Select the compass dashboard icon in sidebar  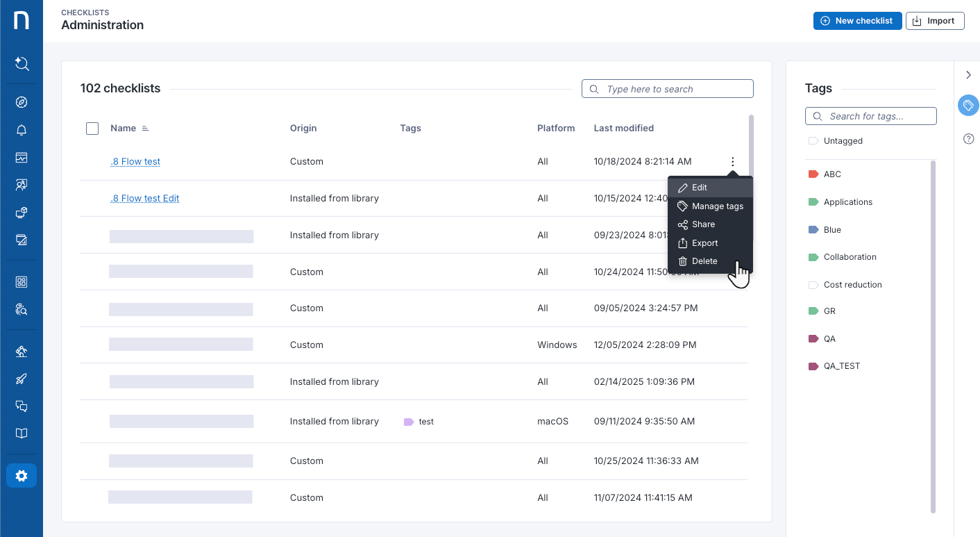22,102
